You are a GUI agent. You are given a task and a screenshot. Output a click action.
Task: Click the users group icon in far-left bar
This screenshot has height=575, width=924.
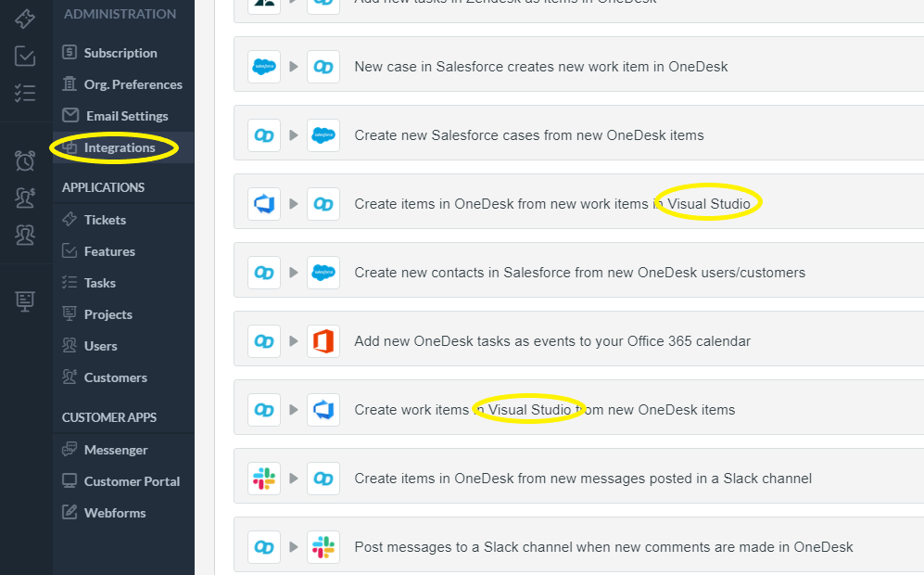25,236
